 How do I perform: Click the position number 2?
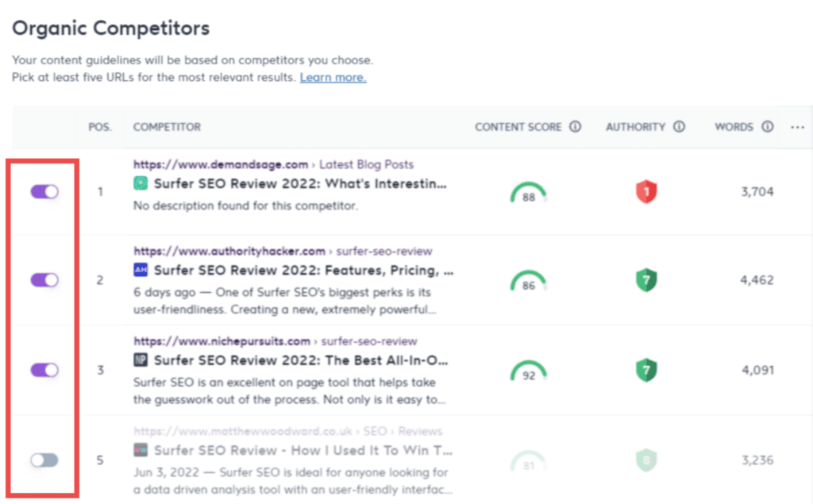click(x=100, y=280)
